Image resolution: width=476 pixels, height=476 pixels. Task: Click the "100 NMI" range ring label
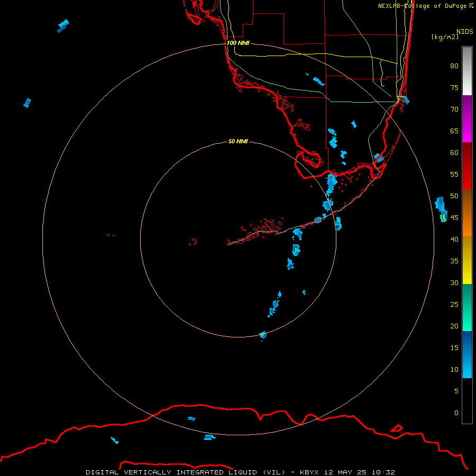(238, 43)
